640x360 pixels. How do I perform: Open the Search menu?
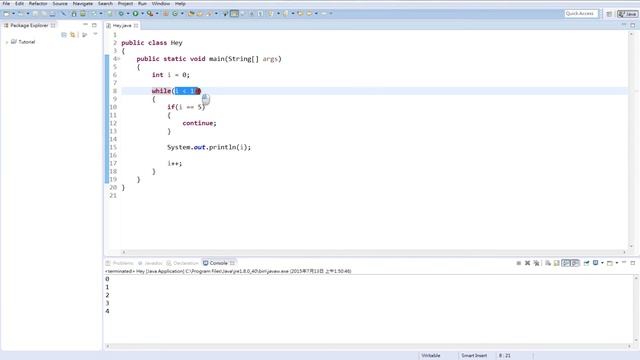(x=105, y=3)
